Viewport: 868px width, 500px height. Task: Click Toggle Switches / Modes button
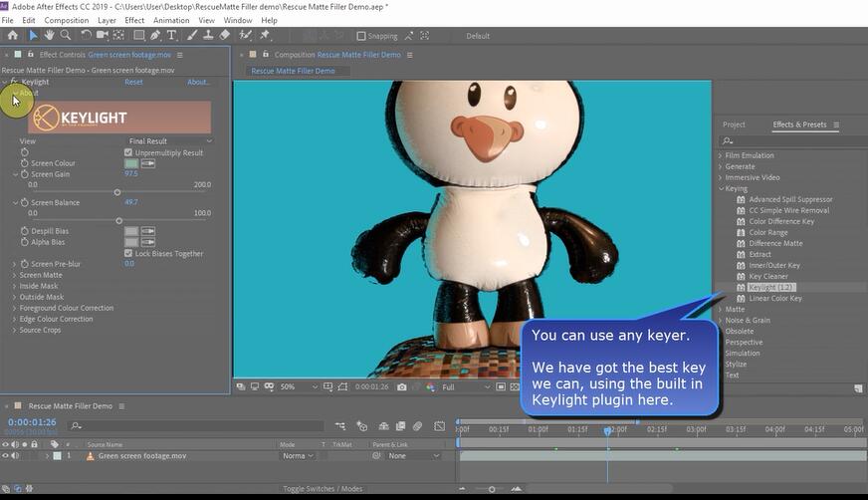323,488
